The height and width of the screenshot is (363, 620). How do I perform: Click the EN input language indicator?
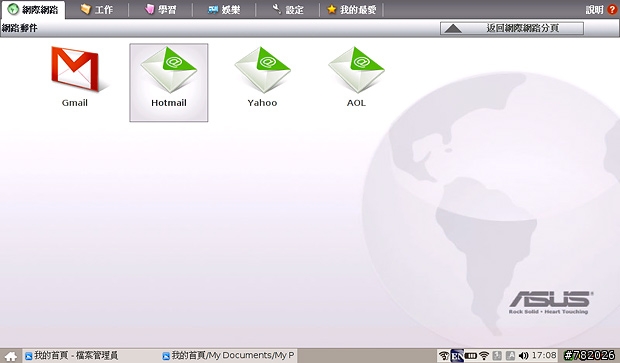coord(457,356)
